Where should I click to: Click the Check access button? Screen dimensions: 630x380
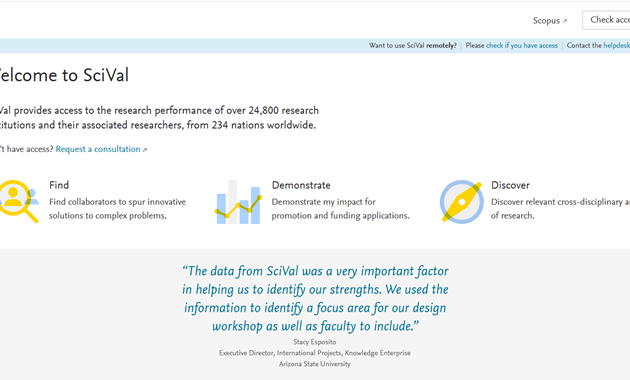[x=606, y=20]
